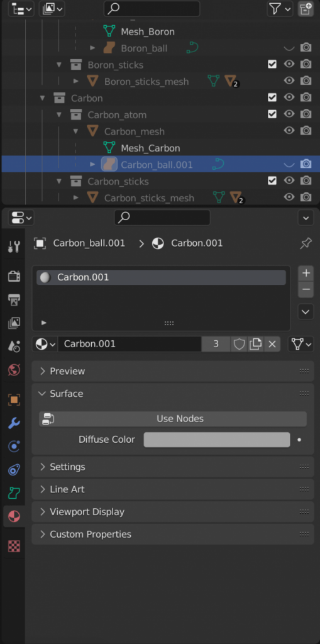
Task: Add a new material slot
Action: click(x=306, y=273)
